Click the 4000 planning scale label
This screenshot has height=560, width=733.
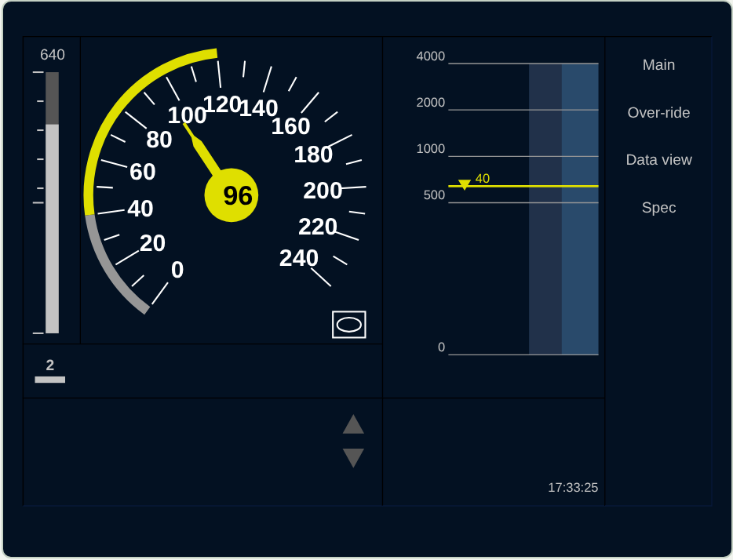(x=431, y=56)
